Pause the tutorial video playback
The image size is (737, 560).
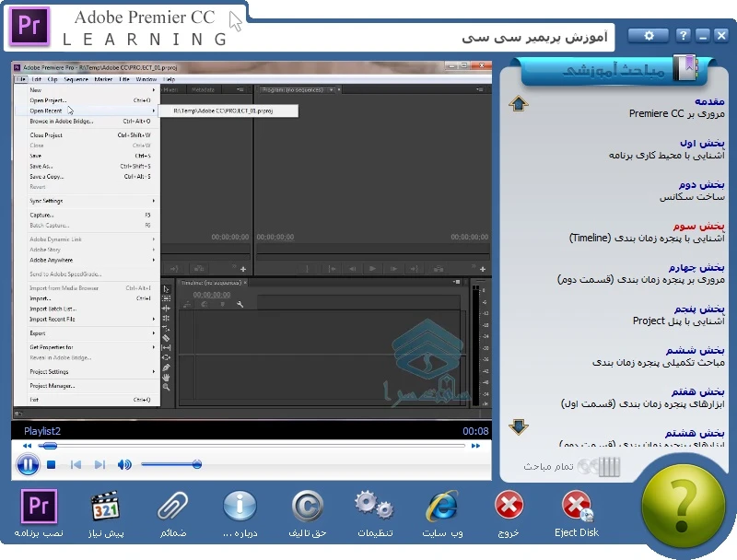(x=27, y=465)
